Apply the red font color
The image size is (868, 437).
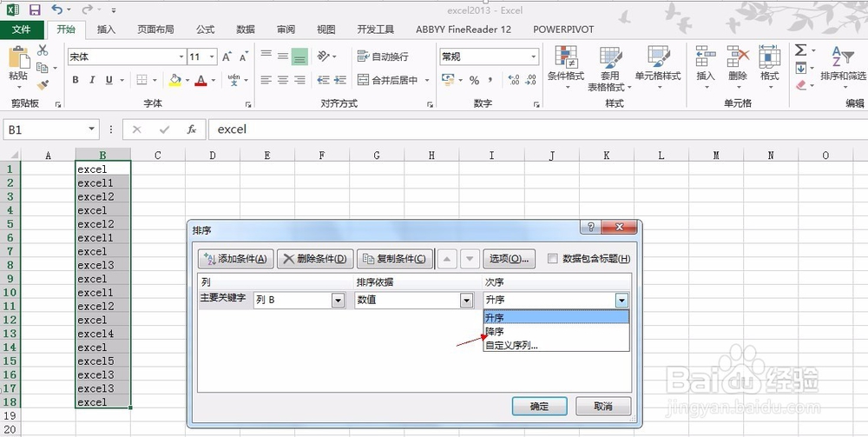click(201, 80)
